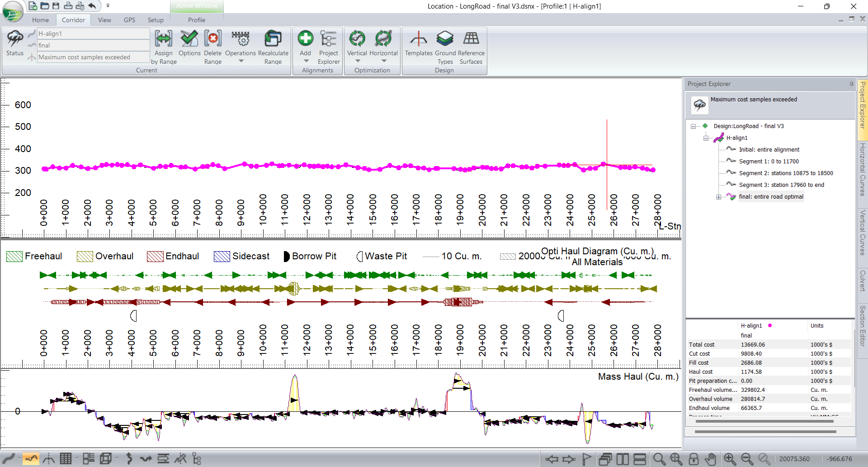Open the dropdown arrow beside the table icon

[x=76, y=459]
